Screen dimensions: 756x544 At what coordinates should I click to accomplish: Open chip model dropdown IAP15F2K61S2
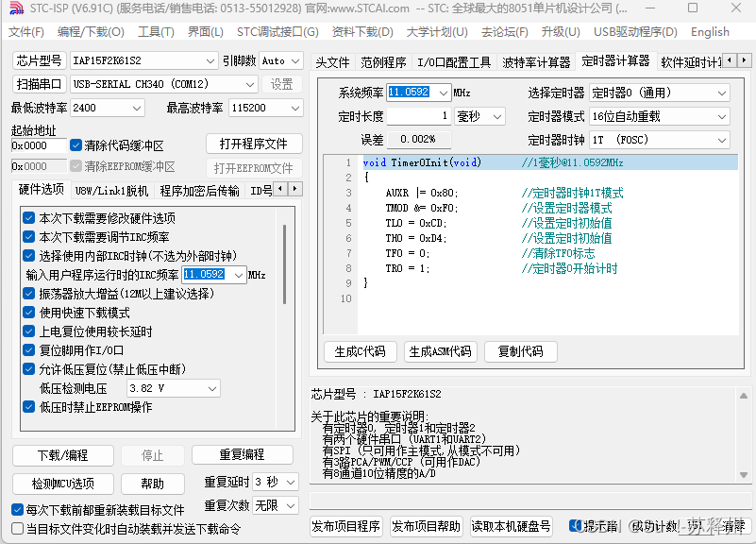[143, 60]
